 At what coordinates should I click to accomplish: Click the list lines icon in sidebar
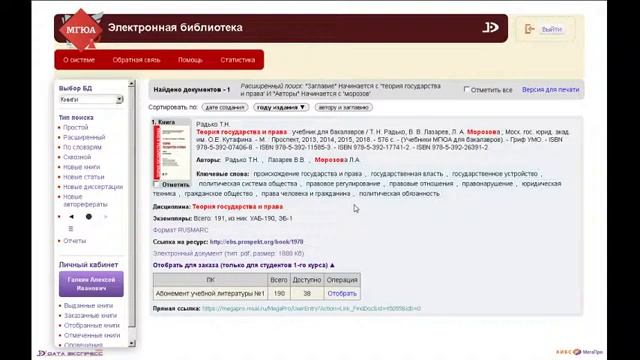(x=71, y=229)
